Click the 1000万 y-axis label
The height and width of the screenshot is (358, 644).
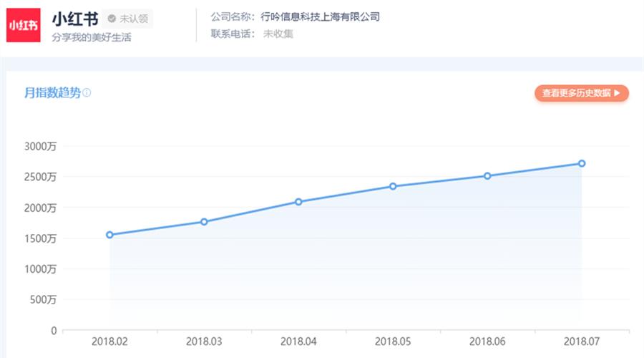[40, 269]
